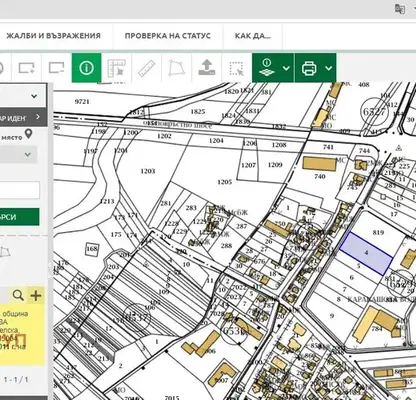The image size is (416, 400).
Task: Open the КАК ДА... menu item
Action: pyautogui.click(x=253, y=36)
